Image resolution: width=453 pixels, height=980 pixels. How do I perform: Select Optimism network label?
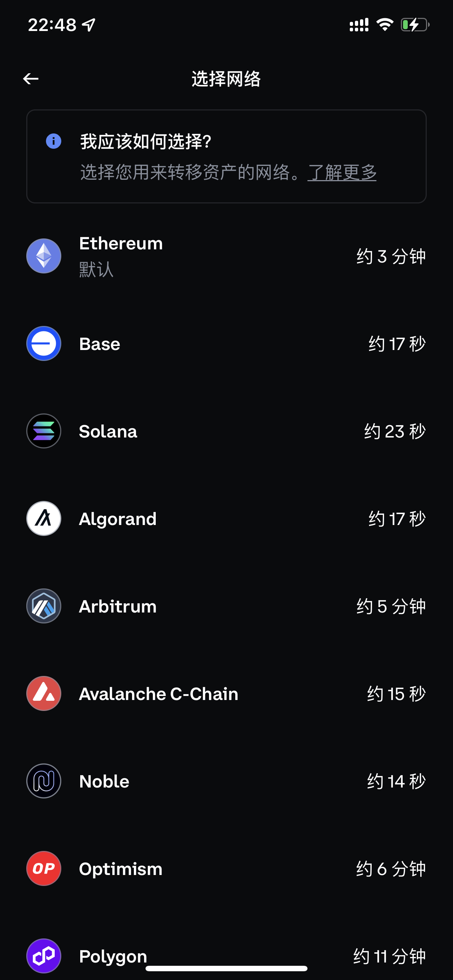point(121,869)
